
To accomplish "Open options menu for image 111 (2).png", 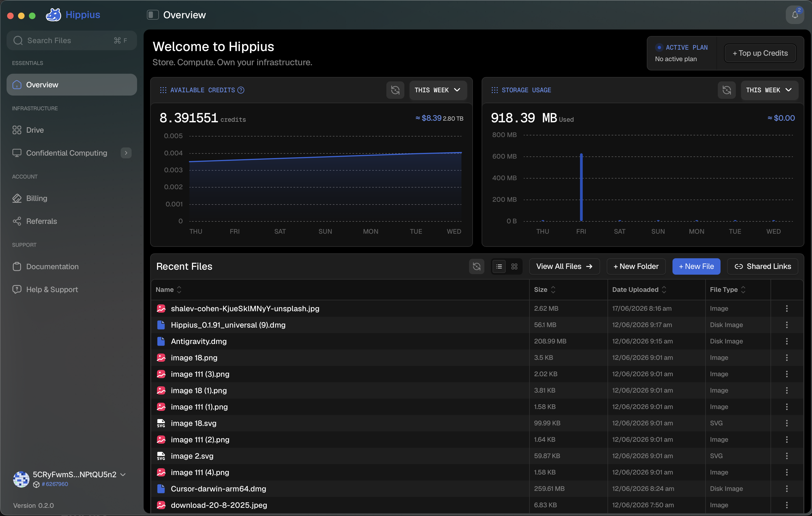I will click(x=787, y=440).
